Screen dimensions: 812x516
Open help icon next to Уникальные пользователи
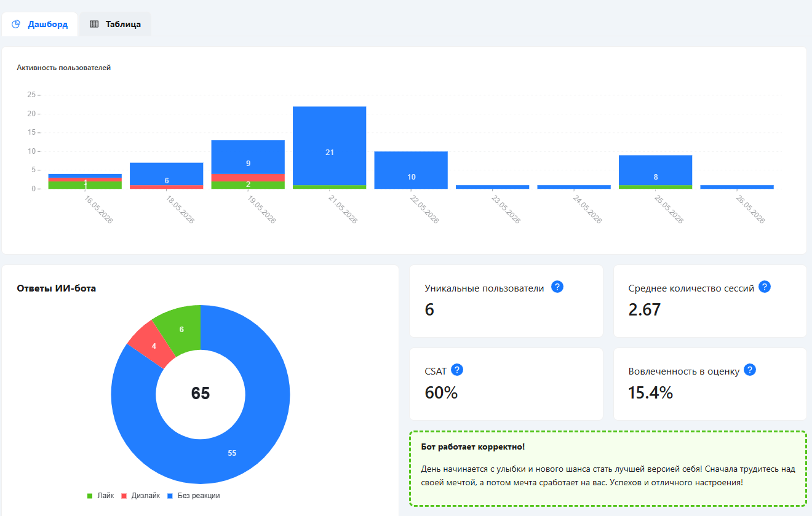pos(557,287)
